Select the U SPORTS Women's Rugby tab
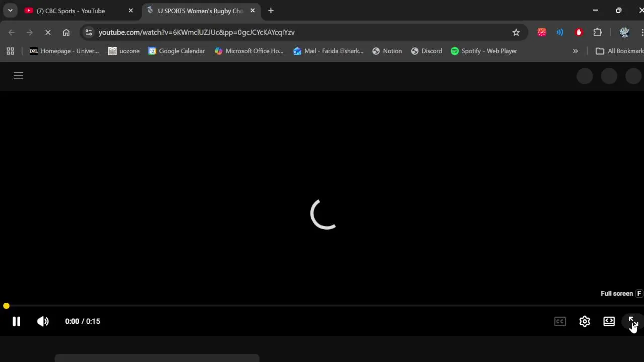 [200, 11]
